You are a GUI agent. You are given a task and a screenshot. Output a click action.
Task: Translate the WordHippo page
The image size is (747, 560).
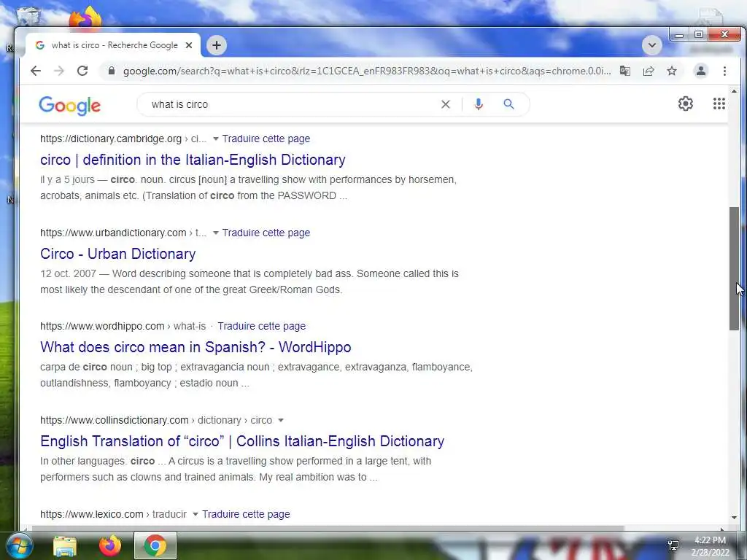point(262,326)
